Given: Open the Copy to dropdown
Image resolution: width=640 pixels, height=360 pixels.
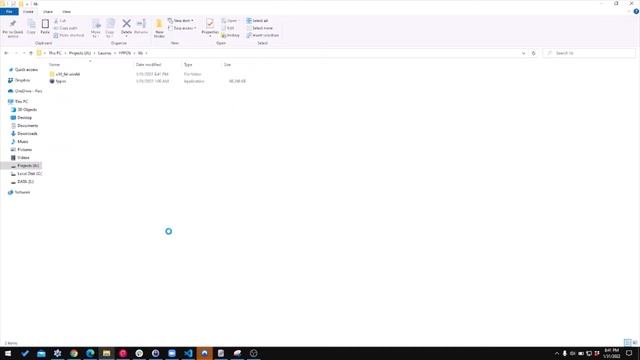Looking at the screenshot, I should tap(110, 34).
